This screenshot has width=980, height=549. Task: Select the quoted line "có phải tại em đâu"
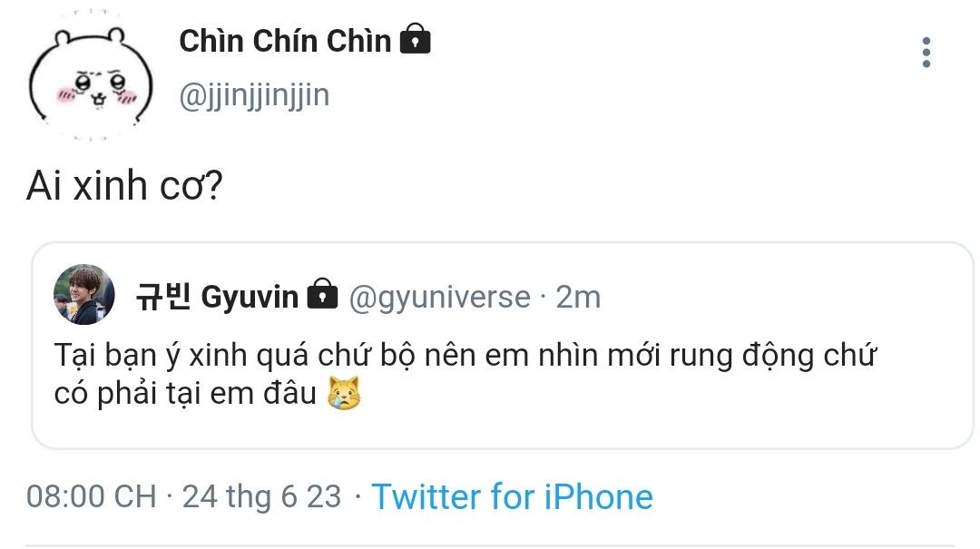pos(185,395)
